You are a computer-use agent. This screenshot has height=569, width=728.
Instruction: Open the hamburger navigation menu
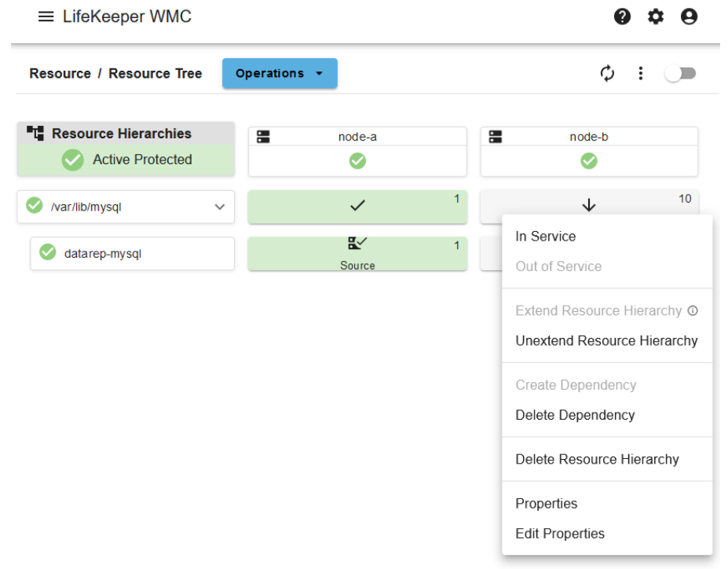click(x=46, y=17)
